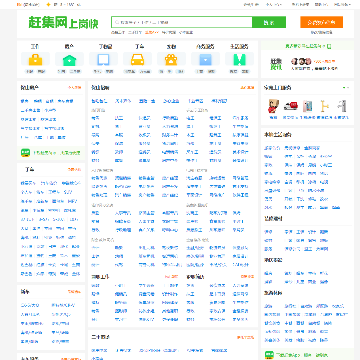Select the red truck home-service icon
Screen dimensions: 360x360
click(290, 106)
